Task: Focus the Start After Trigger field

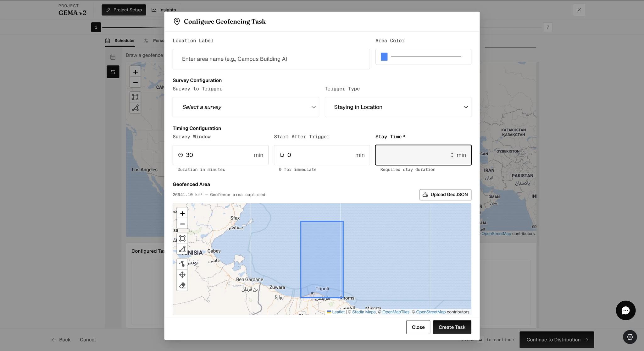Action: pos(322,155)
